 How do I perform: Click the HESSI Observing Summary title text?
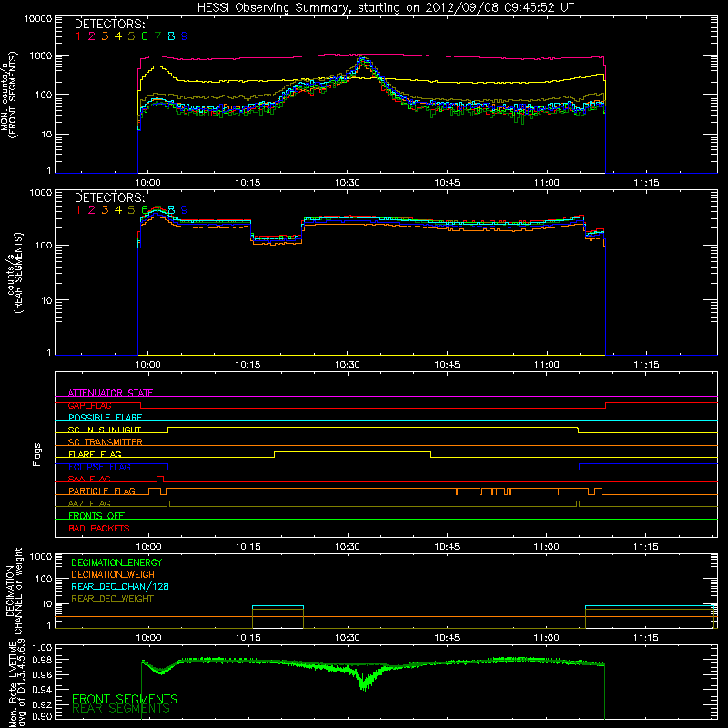pyautogui.click(x=385, y=7)
